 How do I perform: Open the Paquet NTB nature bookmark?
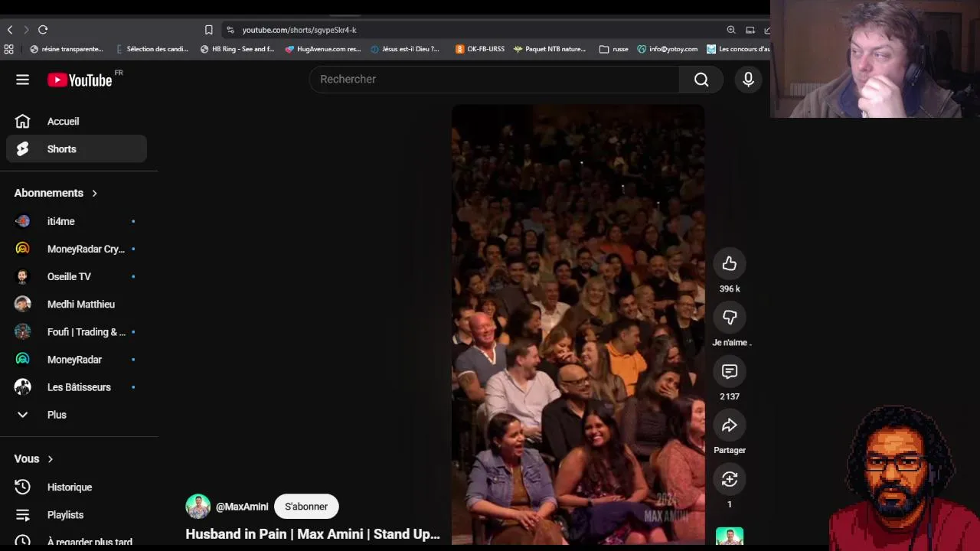(x=550, y=49)
